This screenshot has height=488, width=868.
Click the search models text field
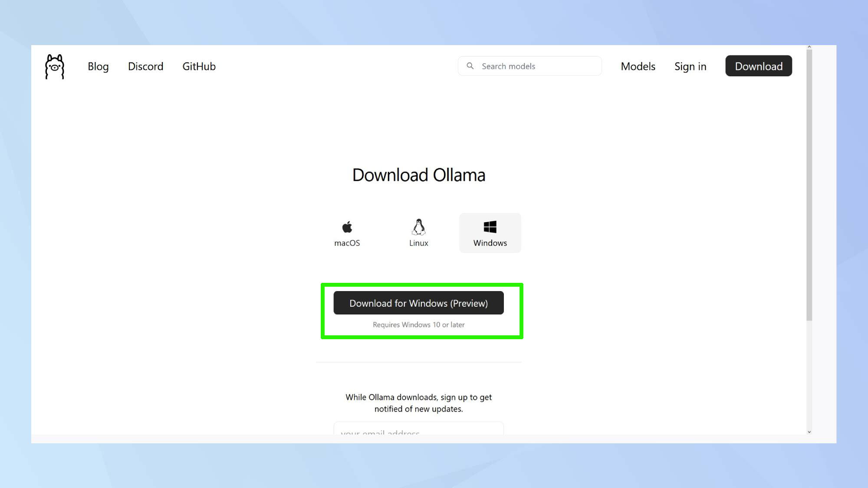click(530, 66)
